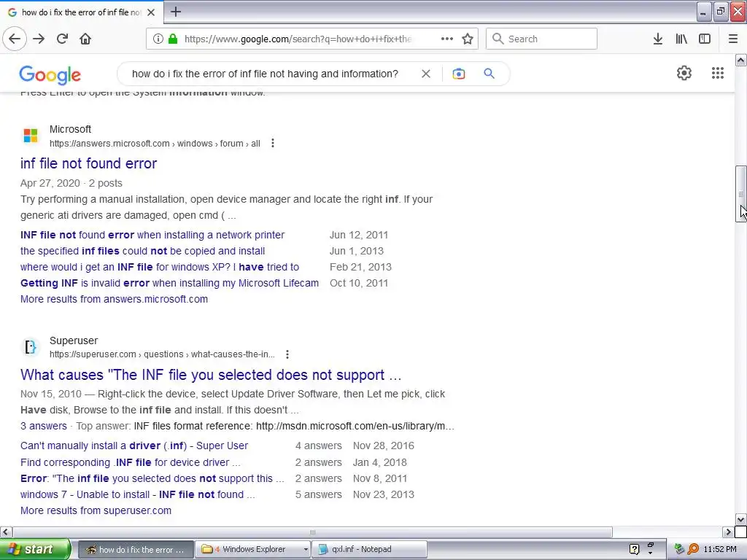Focus the address bar URL

298,39
